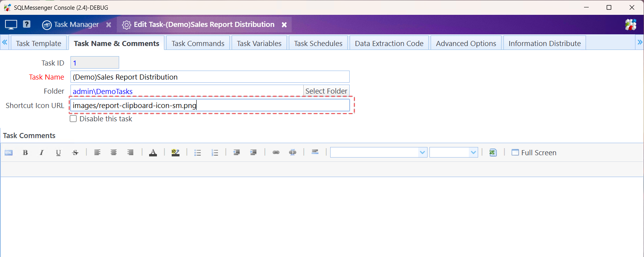Screen dimensions: 644x257
Task: Apply strikethrough formatting
Action: click(x=75, y=152)
